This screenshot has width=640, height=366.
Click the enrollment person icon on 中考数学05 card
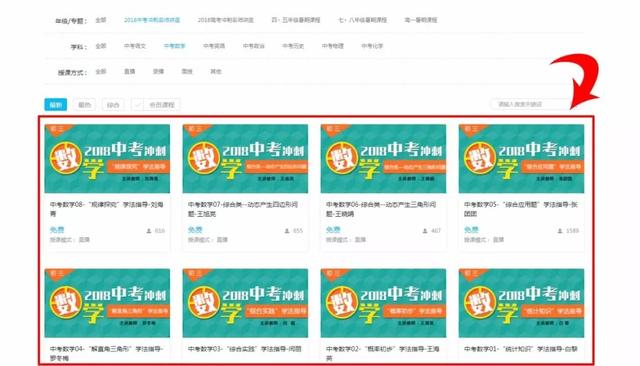560,231
